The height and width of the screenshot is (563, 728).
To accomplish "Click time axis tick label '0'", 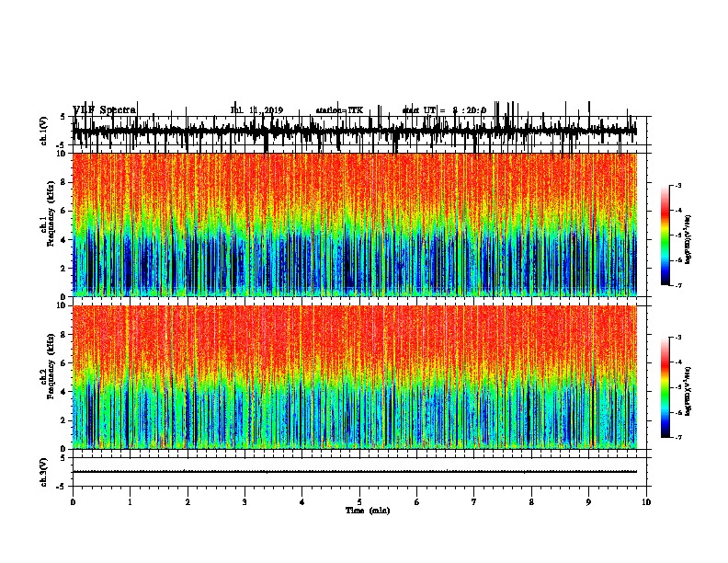I will [73, 502].
